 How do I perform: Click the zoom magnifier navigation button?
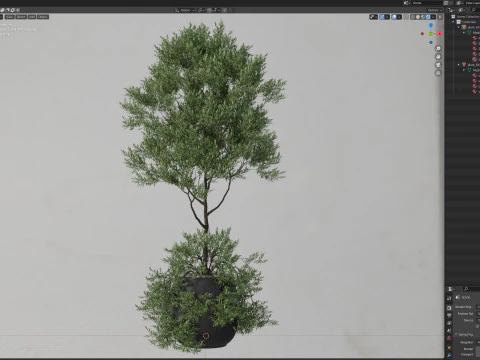point(438,49)
